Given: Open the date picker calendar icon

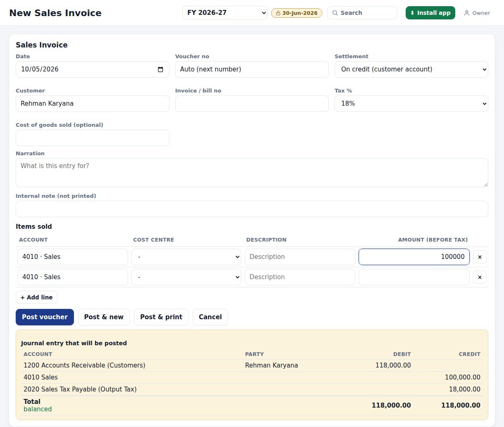Looking at the screenshot, I should 161,69.
